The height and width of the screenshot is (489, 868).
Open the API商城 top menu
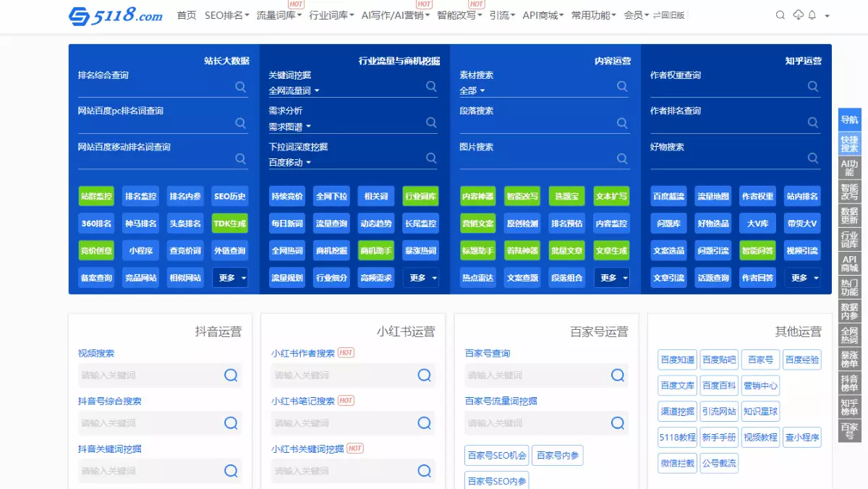click(x=542, y=15)
